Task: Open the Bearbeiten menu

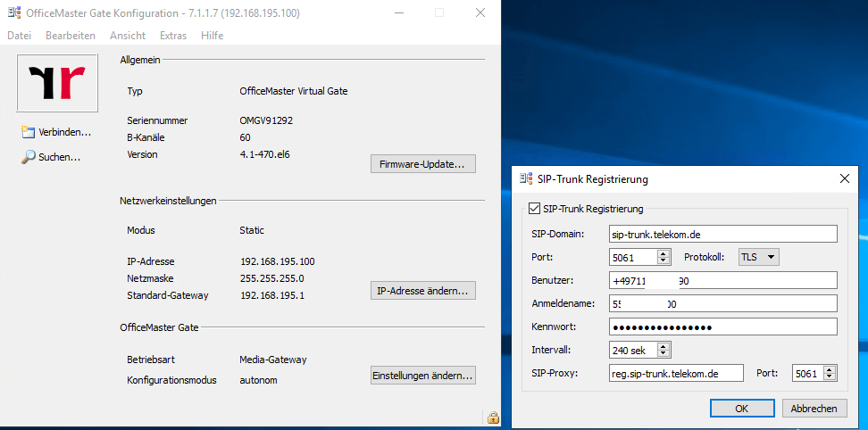Action: [x=71, y=36]
